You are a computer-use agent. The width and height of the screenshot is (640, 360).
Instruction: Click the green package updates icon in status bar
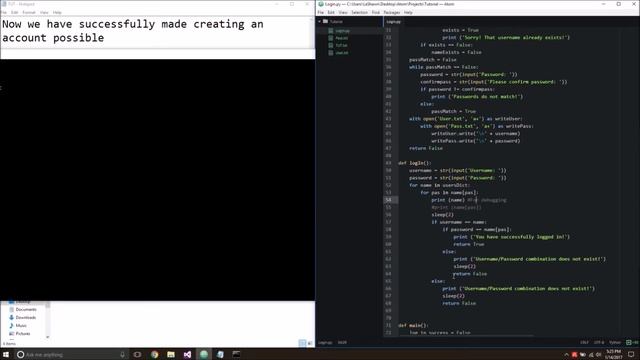click(632, 342)
